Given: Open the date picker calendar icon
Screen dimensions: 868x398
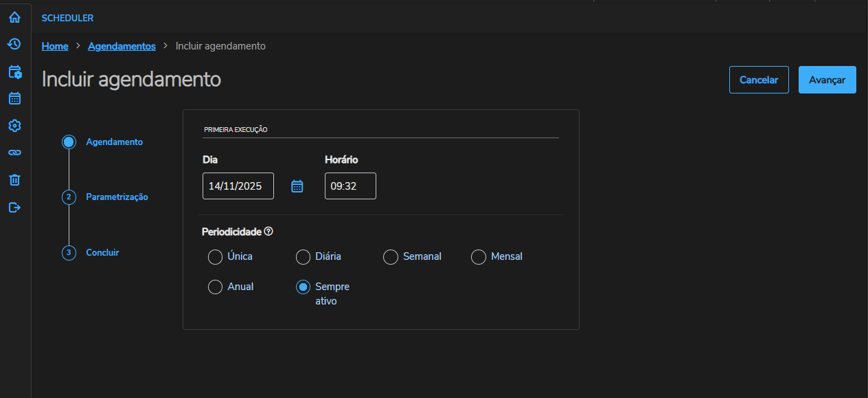Looking at the screenshot, I should [x=297, y=186].
